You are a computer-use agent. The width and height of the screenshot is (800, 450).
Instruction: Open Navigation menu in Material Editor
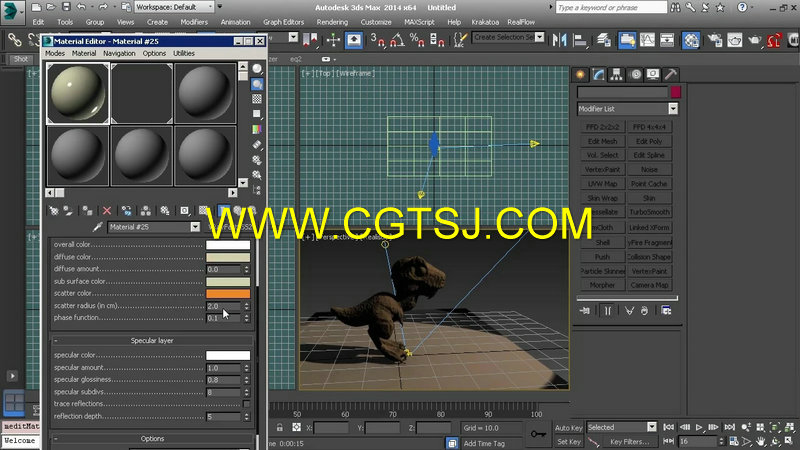point(119,53)
